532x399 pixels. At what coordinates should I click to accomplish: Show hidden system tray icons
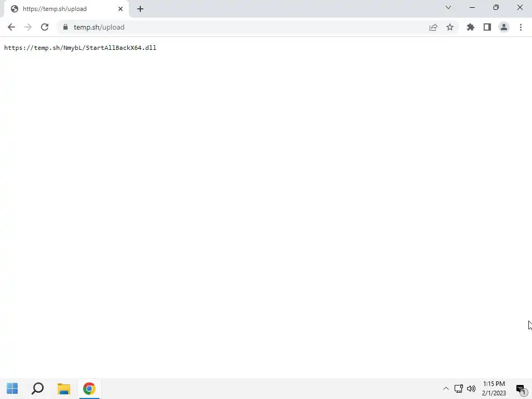[x=446, y=389]
